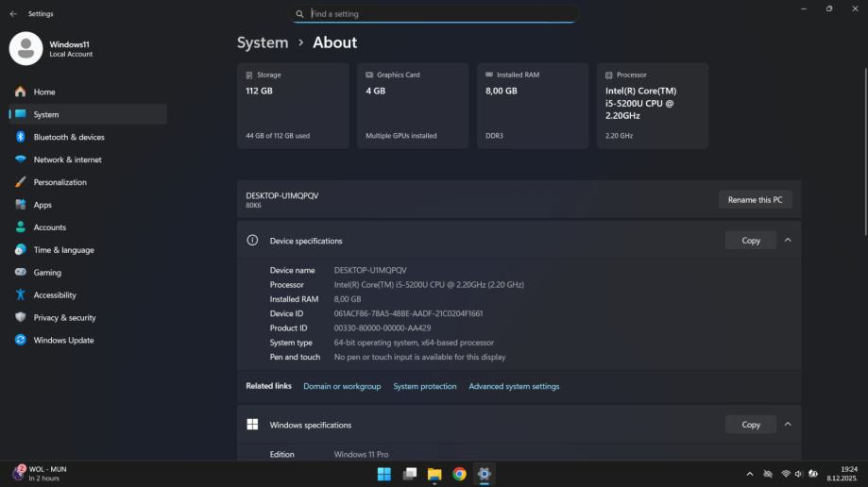The height and width of the screenshot is (487, 868).
Task: Open Gaming settings
Action: [x=47, y=273]
